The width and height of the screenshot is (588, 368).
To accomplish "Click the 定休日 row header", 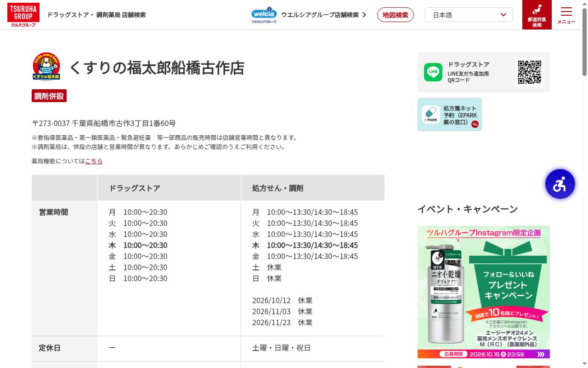I will 65,348.
